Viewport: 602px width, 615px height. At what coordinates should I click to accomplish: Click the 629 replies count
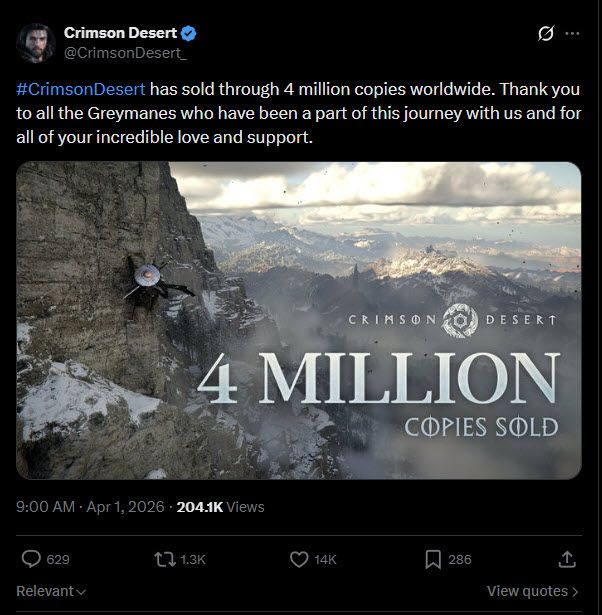point(58,560)
